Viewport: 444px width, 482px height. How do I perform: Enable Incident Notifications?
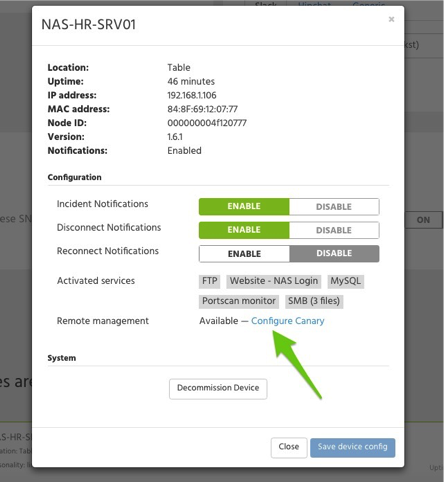click(244, 206)
